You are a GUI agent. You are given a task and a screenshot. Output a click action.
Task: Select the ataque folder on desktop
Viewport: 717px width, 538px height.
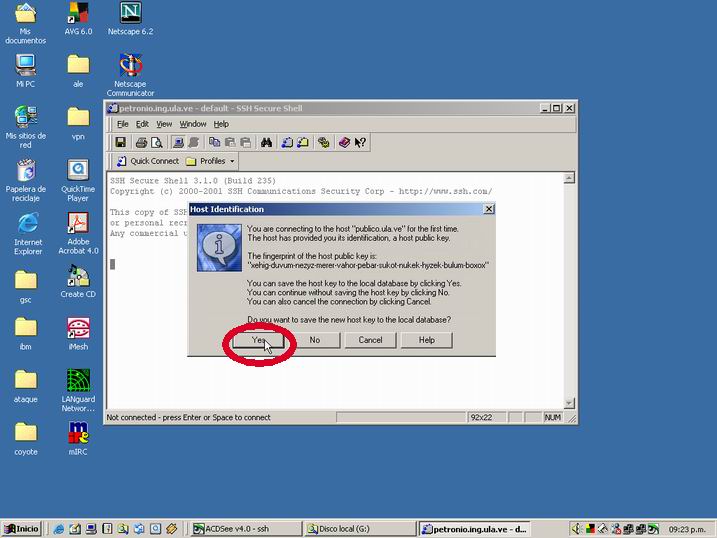pyautogui.click(x=26, y=386)
